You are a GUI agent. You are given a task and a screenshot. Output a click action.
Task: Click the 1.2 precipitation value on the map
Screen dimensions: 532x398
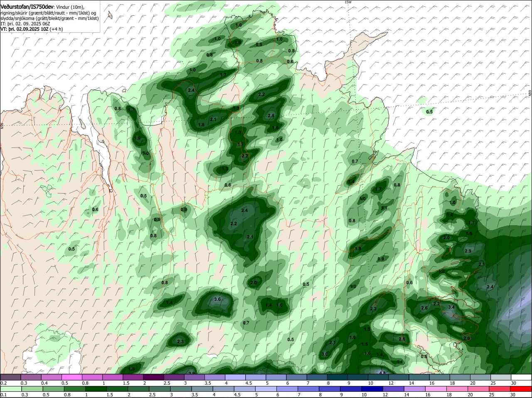pyautogui.click(x=441, y=271)
